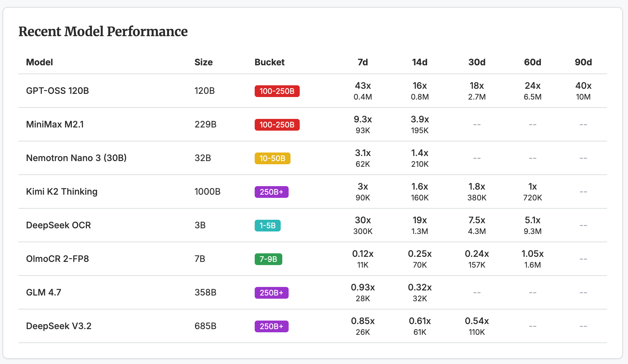628x364 pixels.
Task: Click OlmoCR 2-FP8 60d value 1.05x
Action: (x=532, y=254)
